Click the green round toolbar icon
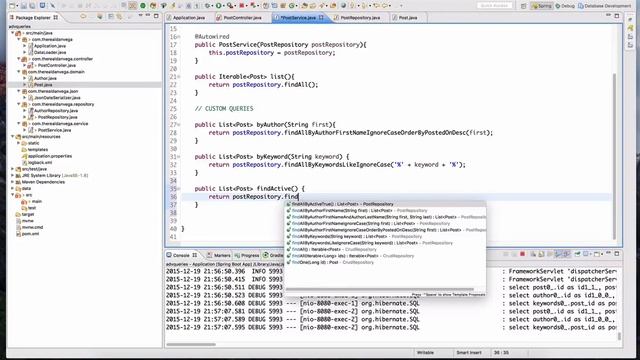 point(143,6)
